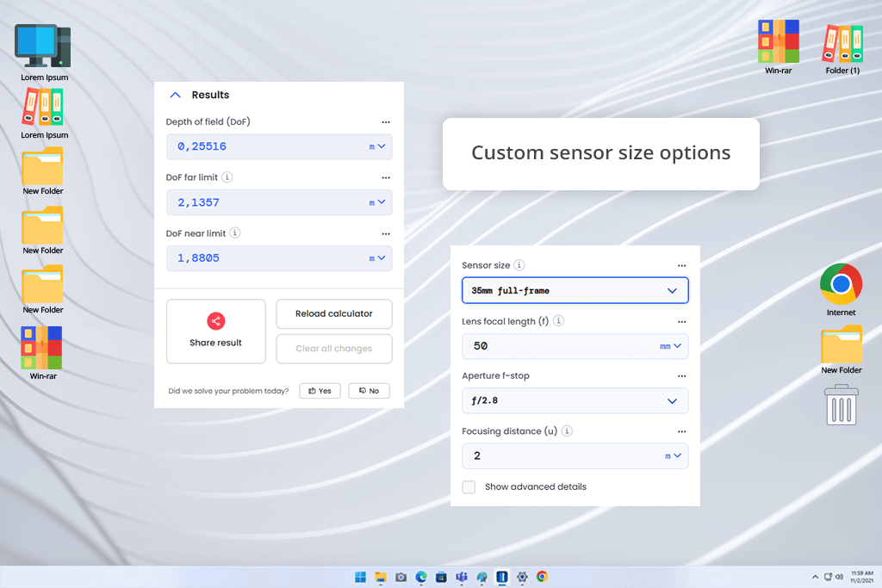Viewport: 882px width, 588px height.
Task: Click the DoF near limit value 1,8805
Action: point(199,258)
